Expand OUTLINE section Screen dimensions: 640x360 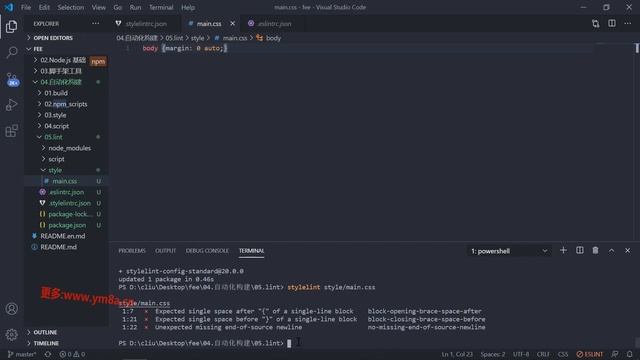point(45,333)
